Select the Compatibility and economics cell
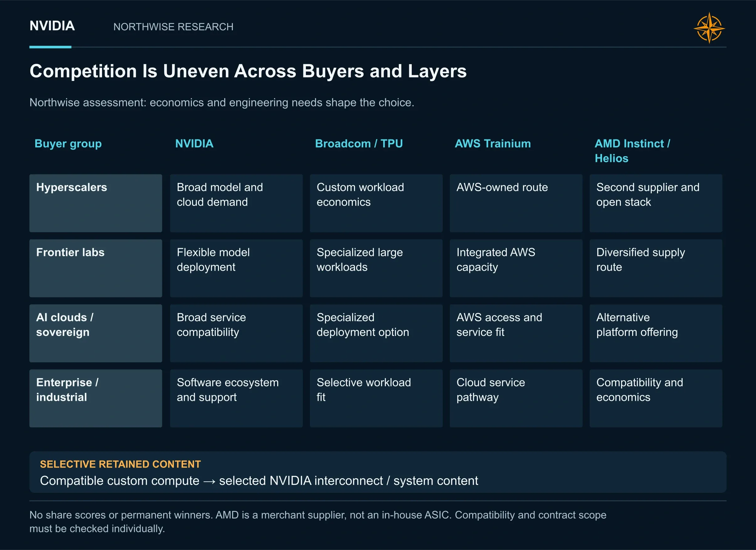Screen dimensions: 756x550 click(x=656, y=398)
